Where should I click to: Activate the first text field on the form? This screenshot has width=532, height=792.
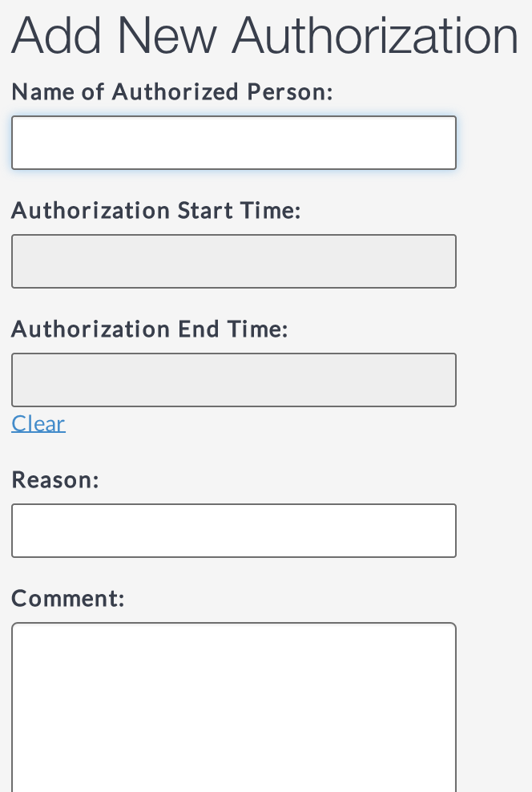tap(233, 143)
